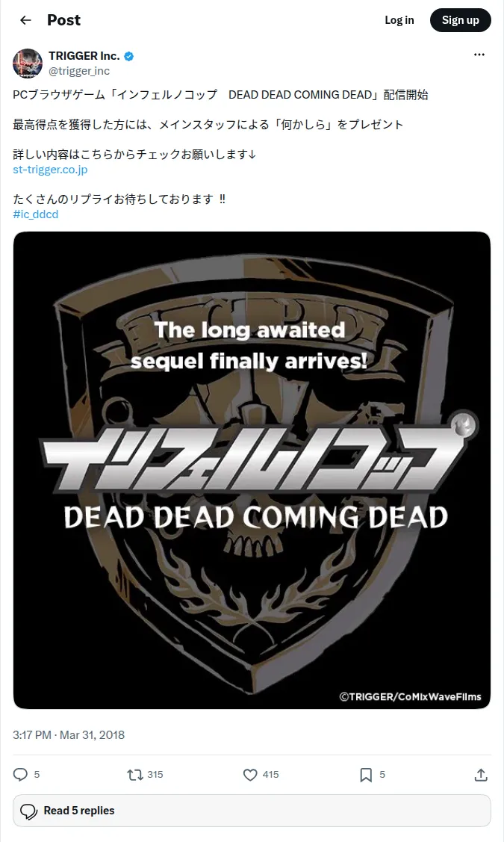
Task: Bookmark the post
Action: pos(366,774)
